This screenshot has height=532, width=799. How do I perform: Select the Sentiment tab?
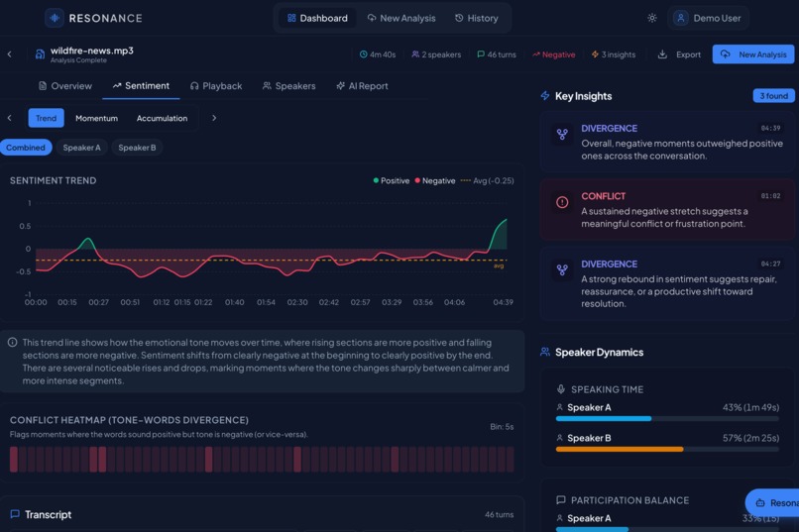141,86
